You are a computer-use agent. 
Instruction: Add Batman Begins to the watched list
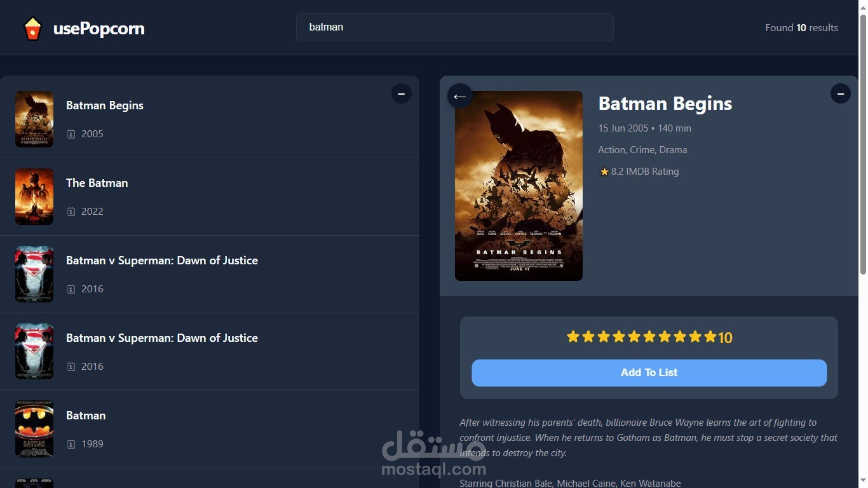coord(649,373)
